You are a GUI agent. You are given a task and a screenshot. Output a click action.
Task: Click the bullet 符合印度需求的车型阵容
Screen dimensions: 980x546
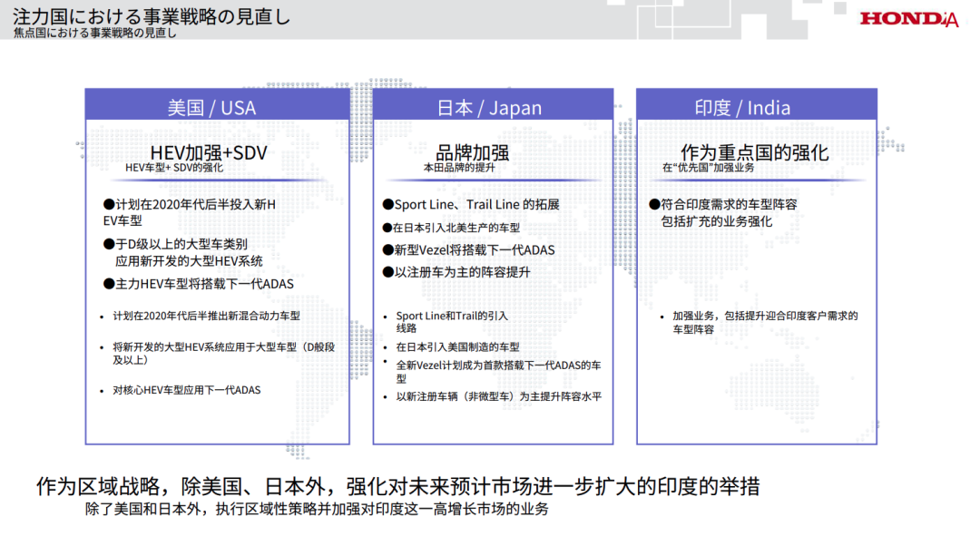[x=722, y=205]
